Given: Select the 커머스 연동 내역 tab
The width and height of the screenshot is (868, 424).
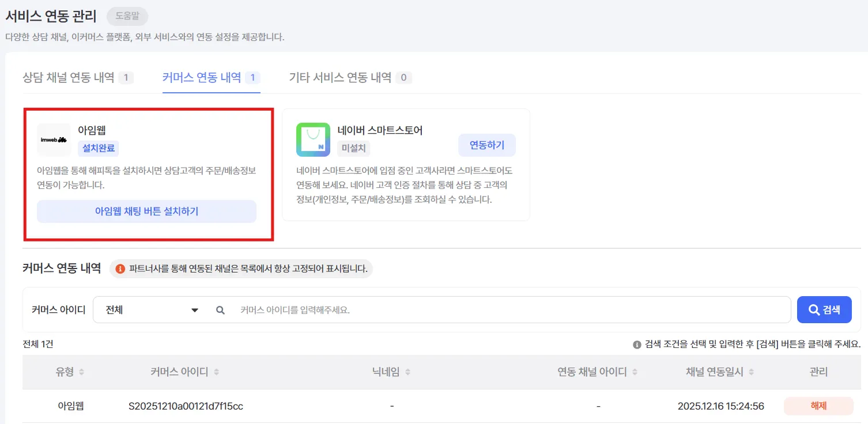Looking at the screenshot, I should [212, 78].
